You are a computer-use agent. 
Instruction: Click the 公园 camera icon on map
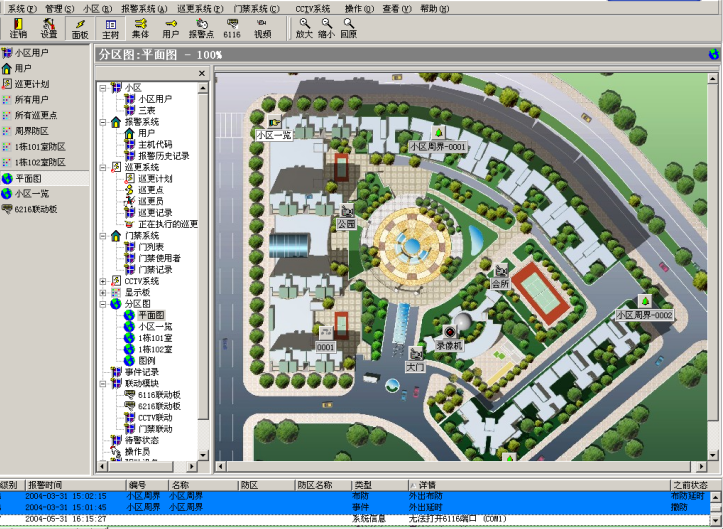pyautogui.click(x=347, y=211)
